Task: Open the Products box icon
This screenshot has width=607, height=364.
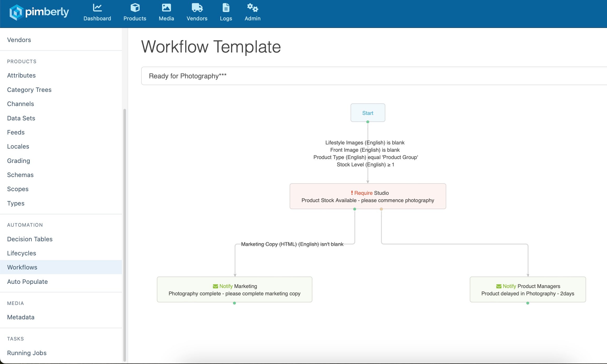Action: (135, 8)
